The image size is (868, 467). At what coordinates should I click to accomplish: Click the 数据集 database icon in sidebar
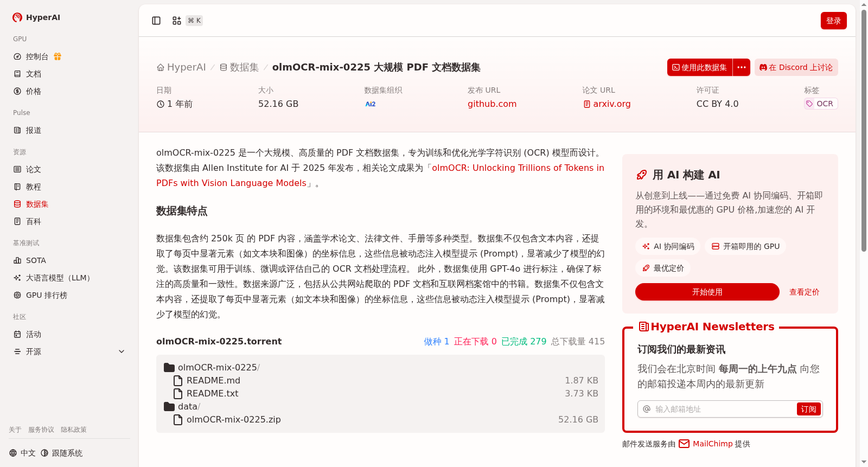coord(17,204)
